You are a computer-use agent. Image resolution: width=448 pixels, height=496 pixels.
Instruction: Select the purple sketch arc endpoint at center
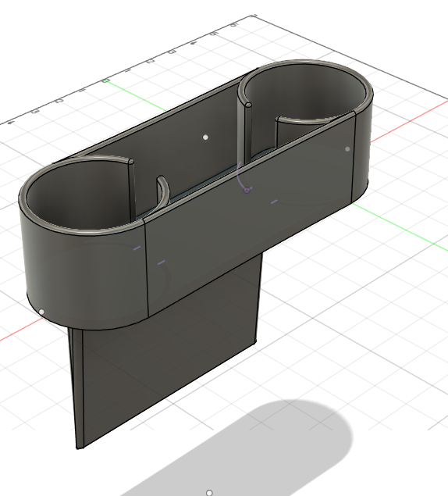(247, 190)
